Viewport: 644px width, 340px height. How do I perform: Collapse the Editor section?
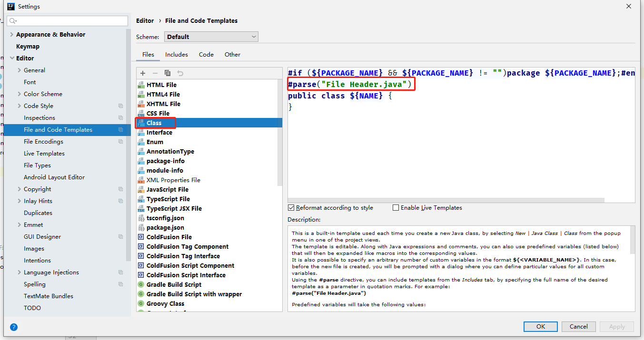tap(12, 58)
